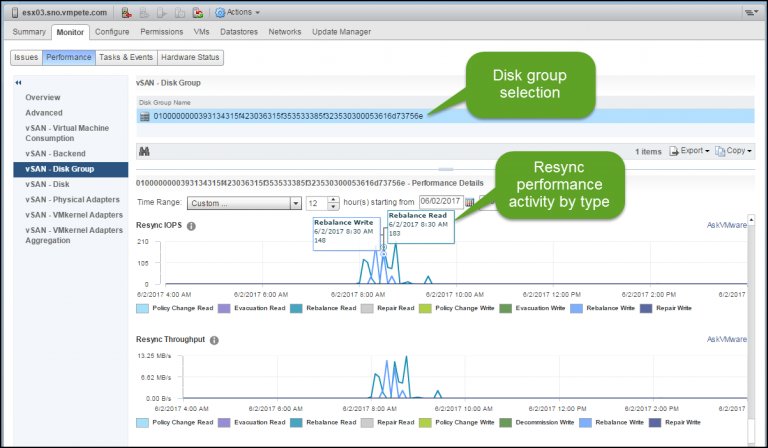Image resolution: width=768 pixels, height=448 pixels.
Task: Switch to the Datastores tab
Action: coord(239,32)
